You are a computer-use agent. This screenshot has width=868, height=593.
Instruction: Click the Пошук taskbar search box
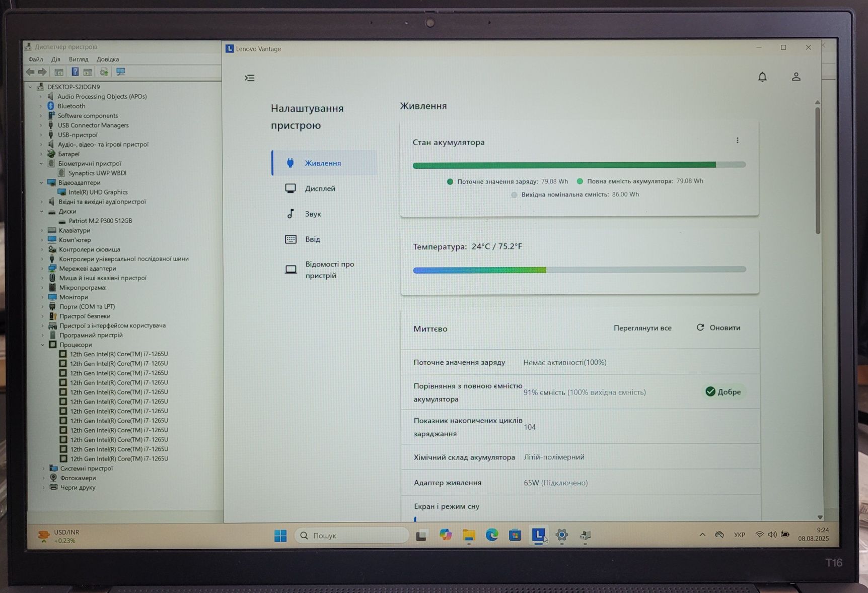pos(351,536)
